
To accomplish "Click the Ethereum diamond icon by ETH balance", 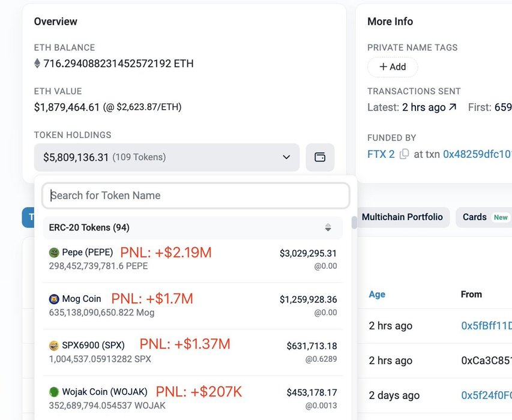I will (x=37, y=64).
